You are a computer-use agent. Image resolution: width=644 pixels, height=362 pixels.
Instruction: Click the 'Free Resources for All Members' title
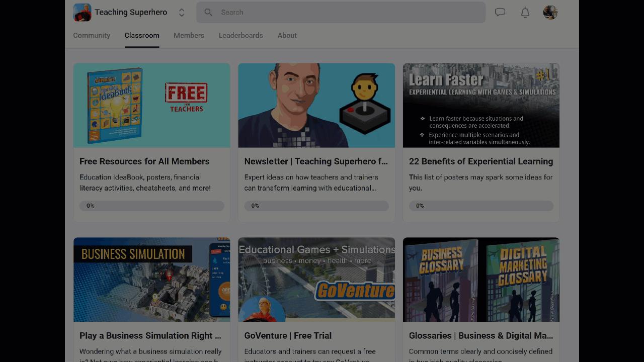pyautogui.click(x=144, y=161)
